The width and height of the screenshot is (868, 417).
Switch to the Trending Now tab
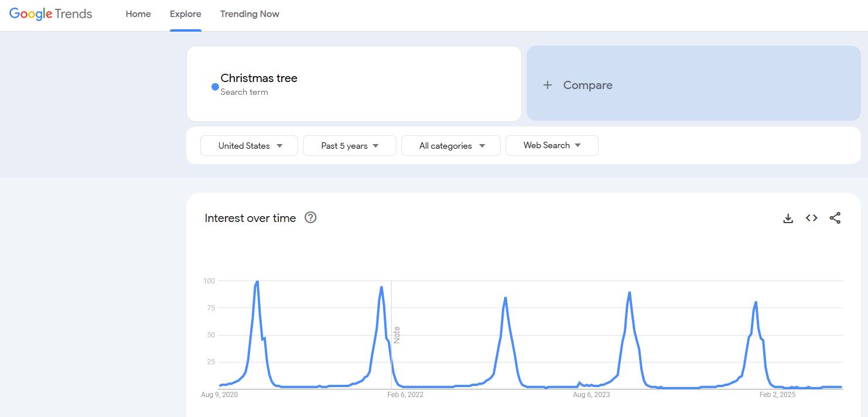click(250, 13)
